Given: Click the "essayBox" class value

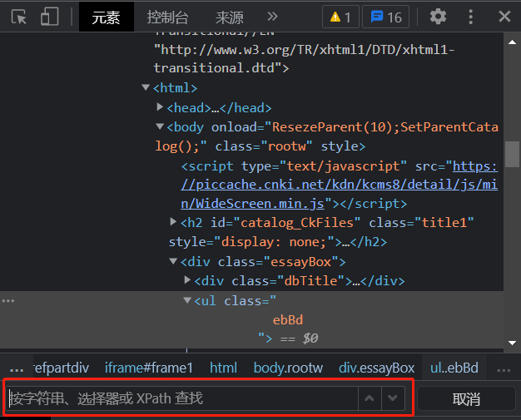Looking at the screenshot, I should point(301,262).
